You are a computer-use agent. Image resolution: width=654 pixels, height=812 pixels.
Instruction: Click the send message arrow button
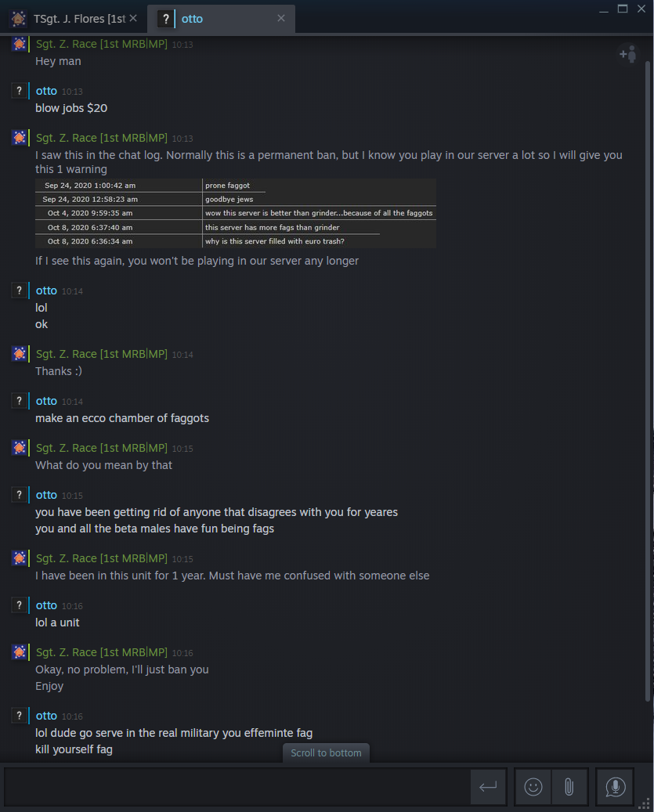(x=488, y=787)
